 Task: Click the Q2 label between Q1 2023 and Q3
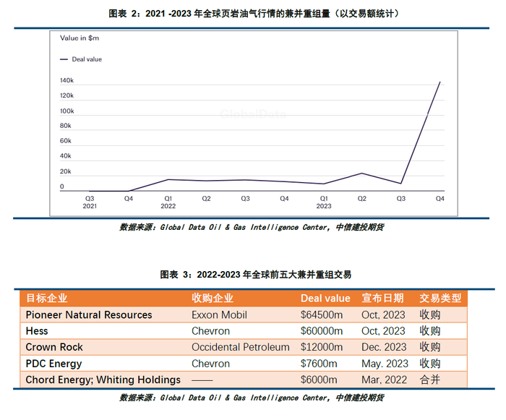point(362,199)
